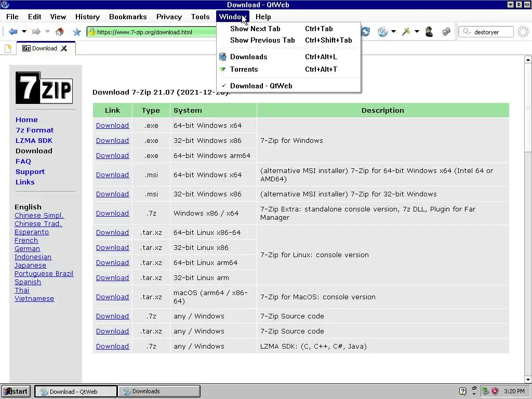Image resolution: width=532 pixels, height=399 pixels.
Task: Click the taskbar clock showing 3:20 PM
Action: [x=514, y=391]
